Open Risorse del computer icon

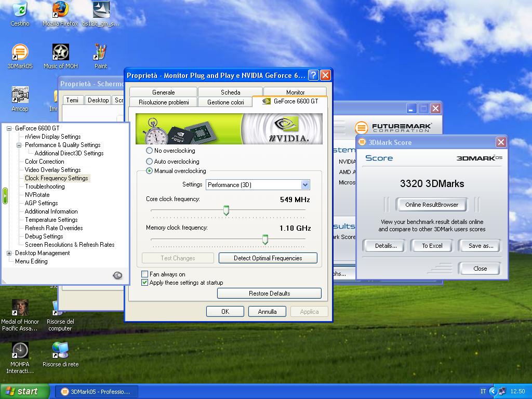[x=60, y=315]
